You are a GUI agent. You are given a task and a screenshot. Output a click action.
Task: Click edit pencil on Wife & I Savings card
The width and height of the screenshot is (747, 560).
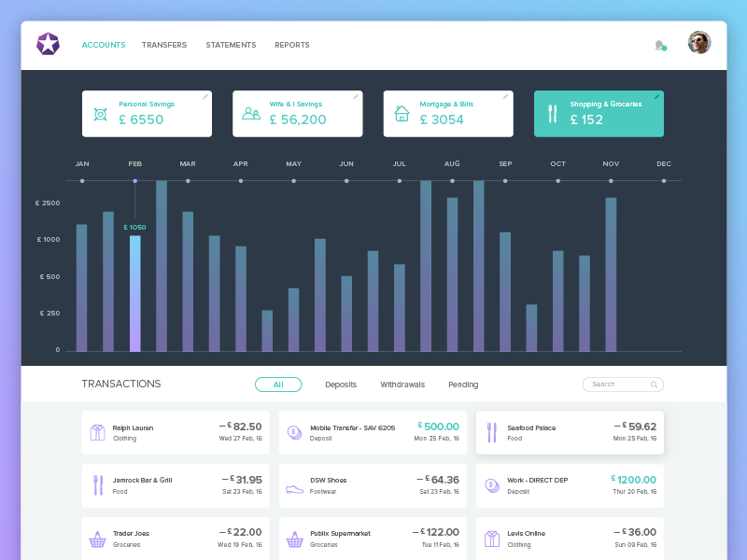click(x=356, y=96)
